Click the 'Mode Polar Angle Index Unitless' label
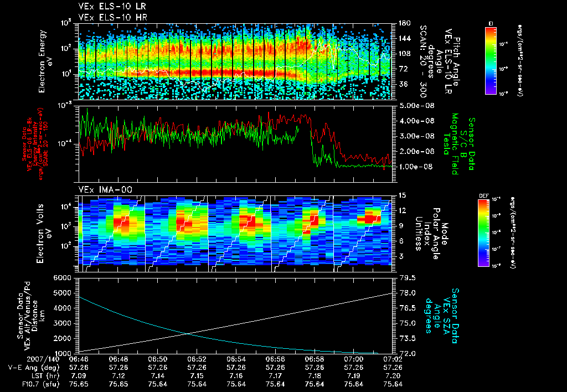 pos(431,234)
